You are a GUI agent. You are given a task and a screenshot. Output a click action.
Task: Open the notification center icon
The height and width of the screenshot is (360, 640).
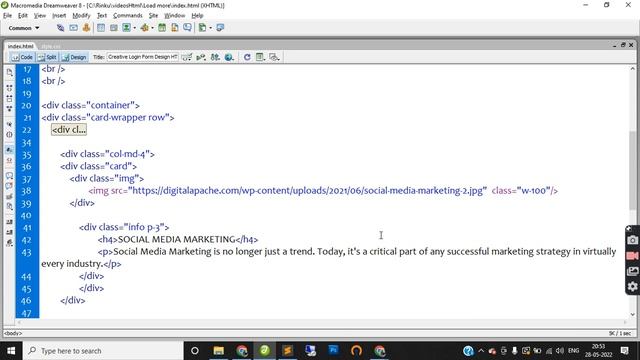click(624, 351)
